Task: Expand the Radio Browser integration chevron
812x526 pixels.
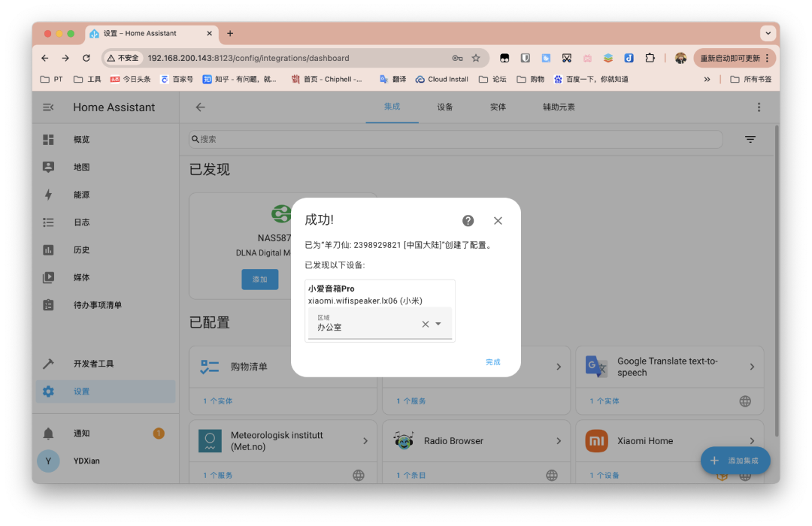Action: tap(559, 441)
